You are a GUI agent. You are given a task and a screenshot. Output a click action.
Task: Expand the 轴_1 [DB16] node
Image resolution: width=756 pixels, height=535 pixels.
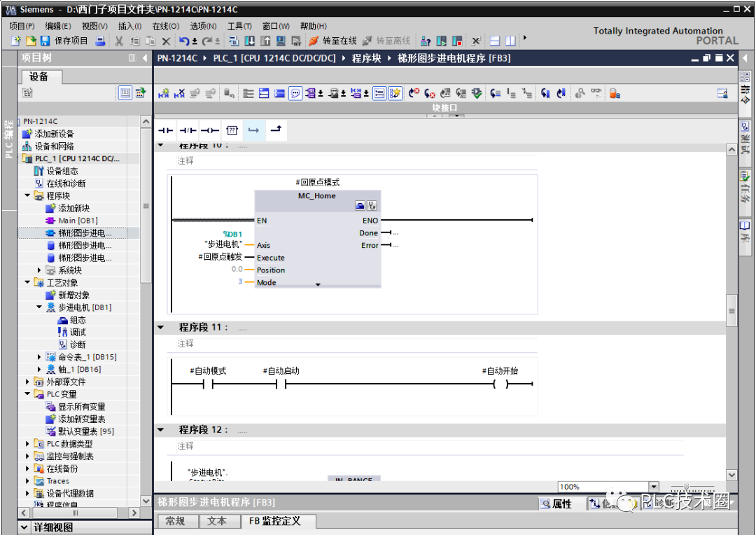(39, 369)
